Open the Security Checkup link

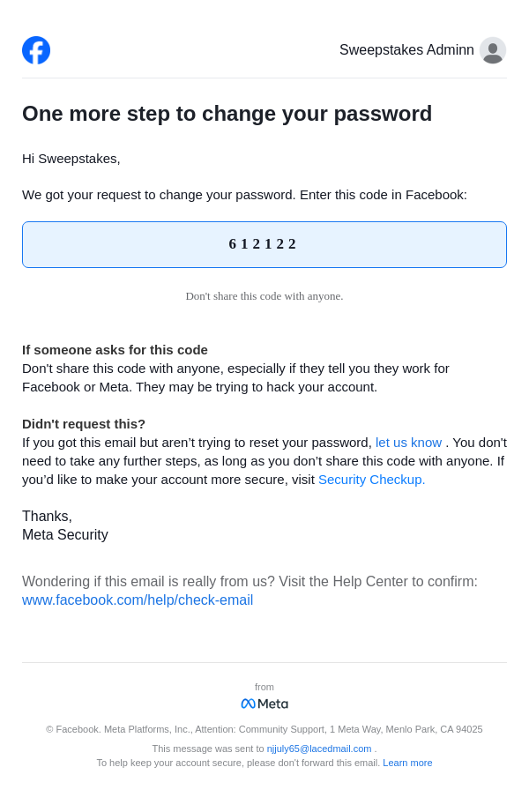click(x=371, y=480)
